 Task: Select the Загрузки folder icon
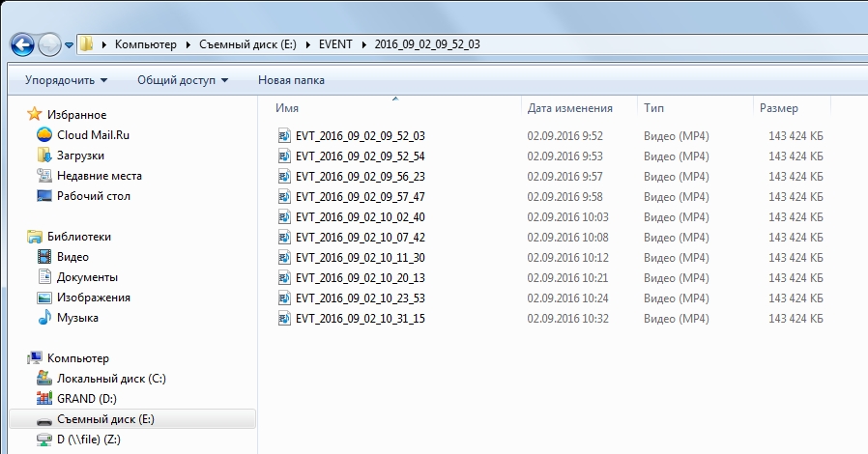43,156
